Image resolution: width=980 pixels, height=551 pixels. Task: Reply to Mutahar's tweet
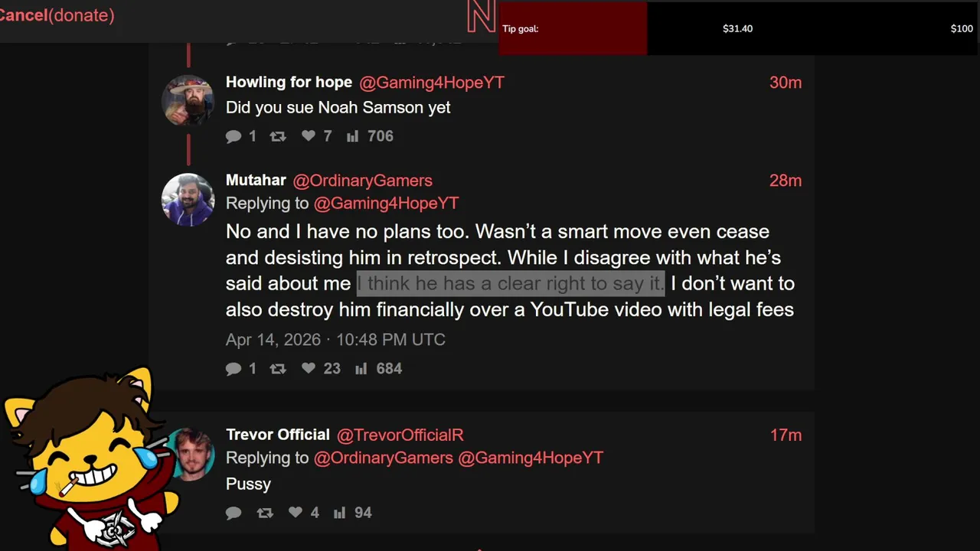234,369
